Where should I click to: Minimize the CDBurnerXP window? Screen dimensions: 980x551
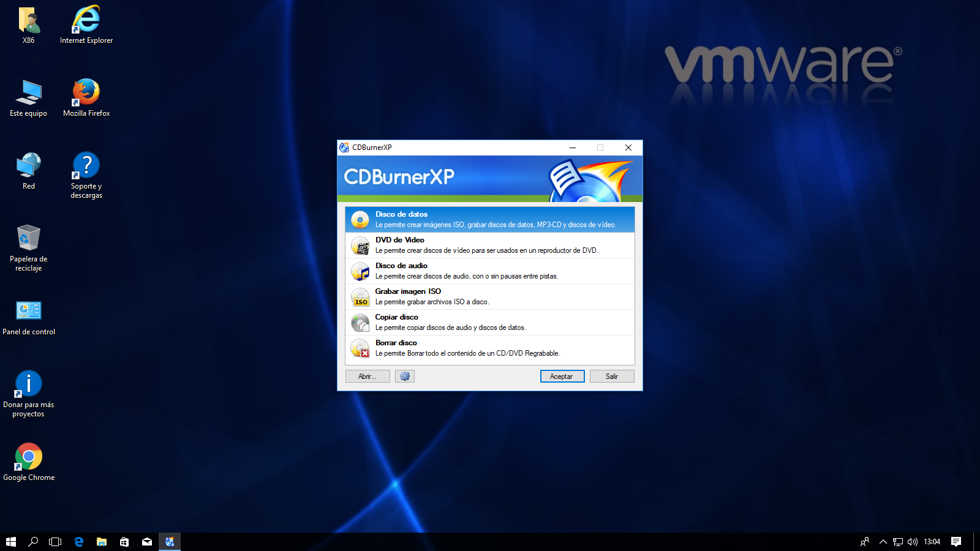[573, 148]
